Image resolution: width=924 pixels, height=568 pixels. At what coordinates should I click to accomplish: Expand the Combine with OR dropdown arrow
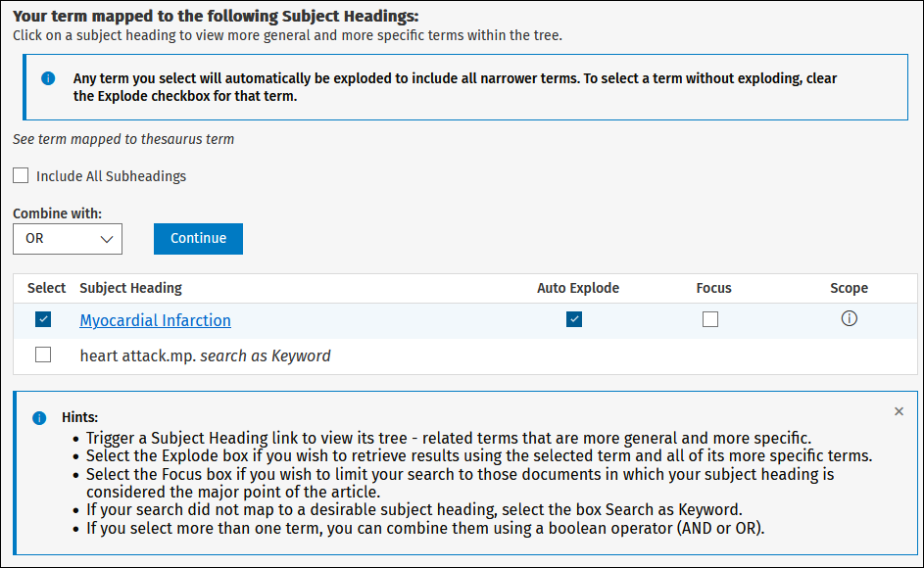tap(107, 239)
